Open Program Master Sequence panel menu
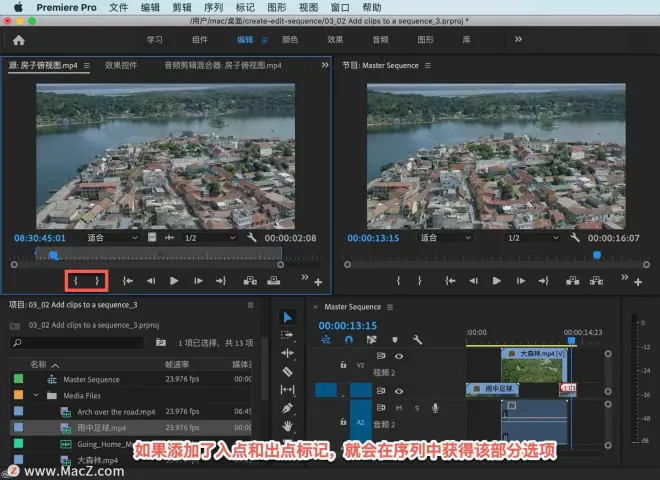The width and height of the screenshot is (660, 480). [x=428, y=65]
